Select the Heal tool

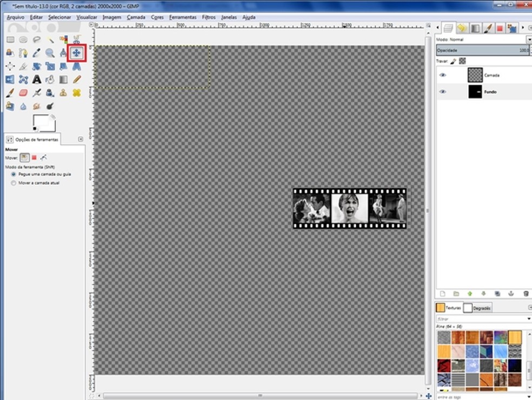pyautogui.click(x=77, y=92)
